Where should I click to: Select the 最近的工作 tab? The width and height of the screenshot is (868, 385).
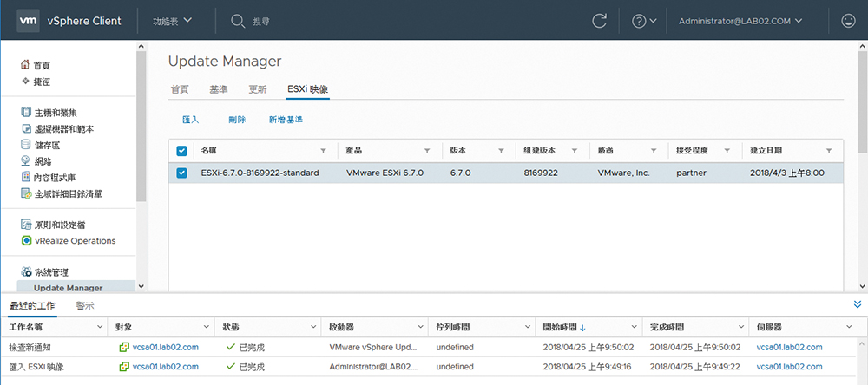click(x=32, y=306)
